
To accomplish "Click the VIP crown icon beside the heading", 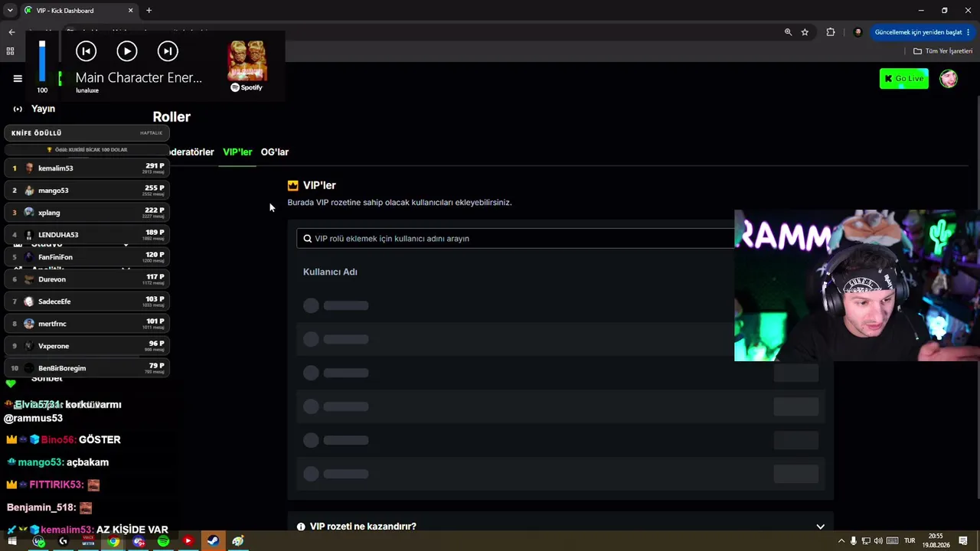I will coord(292,185).
